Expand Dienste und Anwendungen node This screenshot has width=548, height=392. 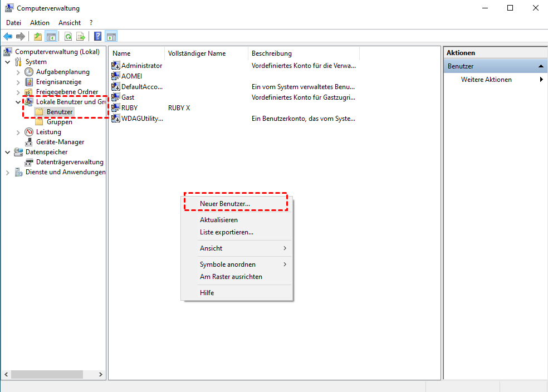pyautogui.click(x=8, y=173)
